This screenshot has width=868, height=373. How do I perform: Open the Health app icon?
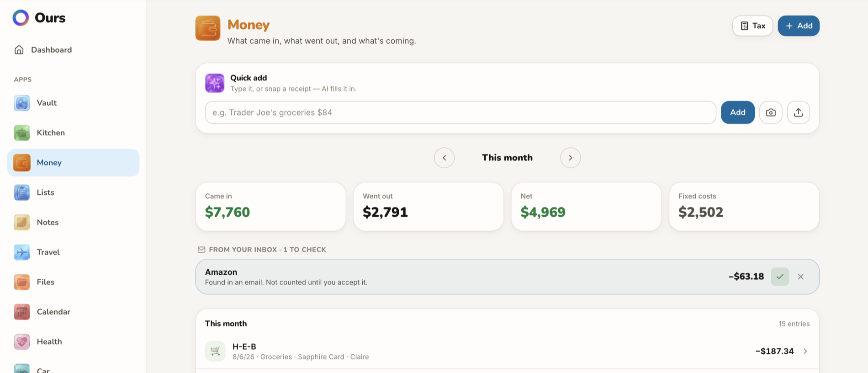coord(22,341)
